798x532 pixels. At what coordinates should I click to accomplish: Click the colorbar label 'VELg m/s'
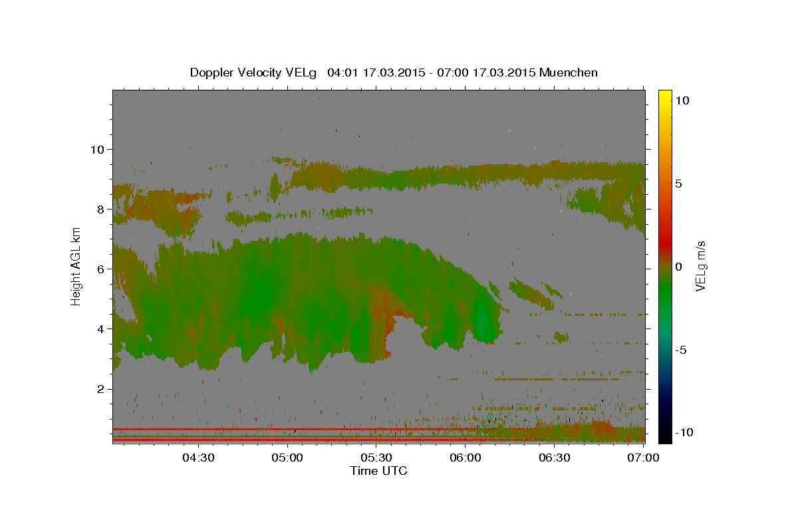[x=700, y=266]
